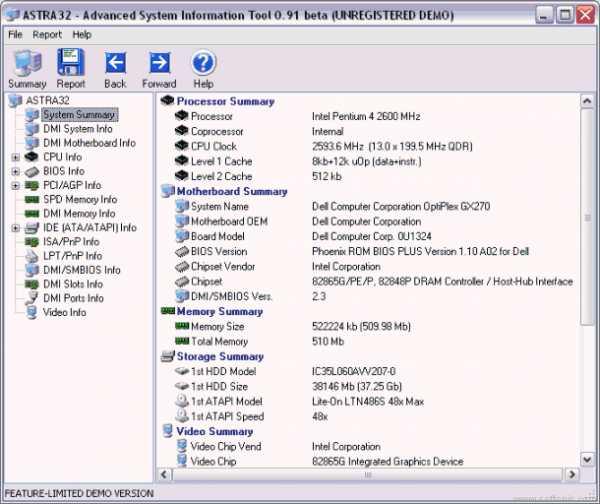Go Forward using the toolbar arrow

click(x=159, y=69)
